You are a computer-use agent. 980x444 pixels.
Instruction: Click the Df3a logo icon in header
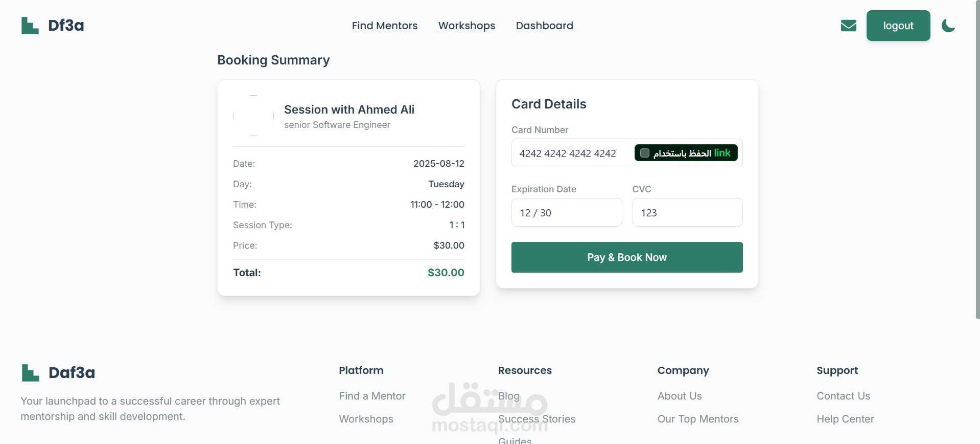coord(30,26)
